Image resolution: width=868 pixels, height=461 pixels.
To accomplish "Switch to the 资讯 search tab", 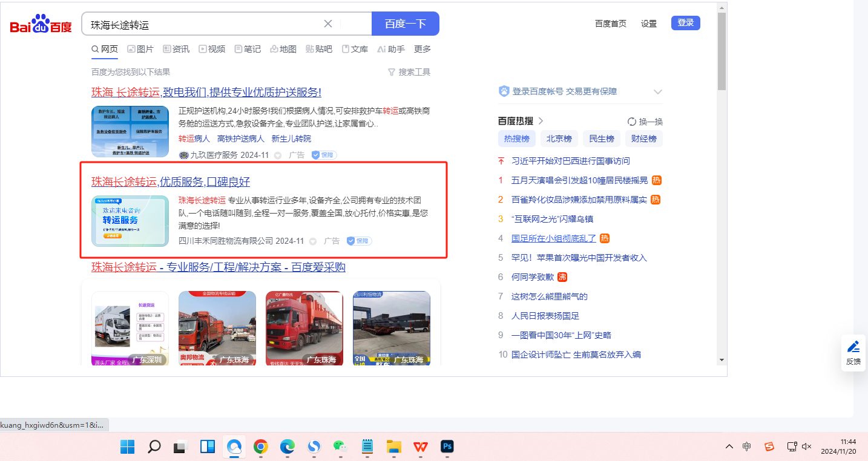I will pyautogui.click(x=176, y=49).
